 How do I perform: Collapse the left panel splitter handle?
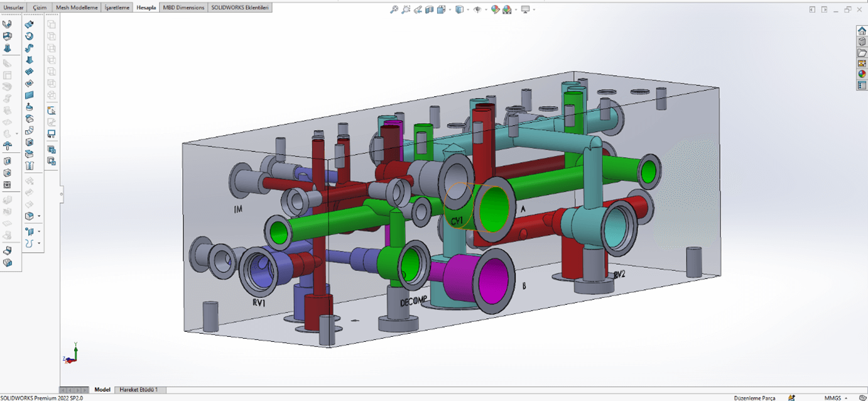click(x=61, y=194)
